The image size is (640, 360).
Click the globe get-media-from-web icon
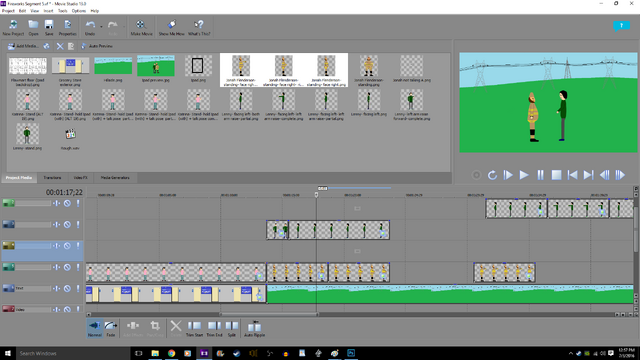[47, 46]
